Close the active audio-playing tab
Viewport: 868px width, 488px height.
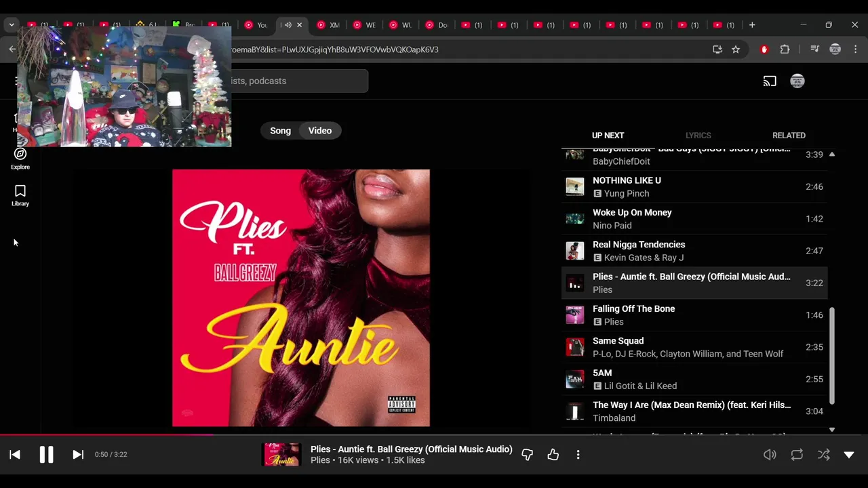(x=299, y=25)
